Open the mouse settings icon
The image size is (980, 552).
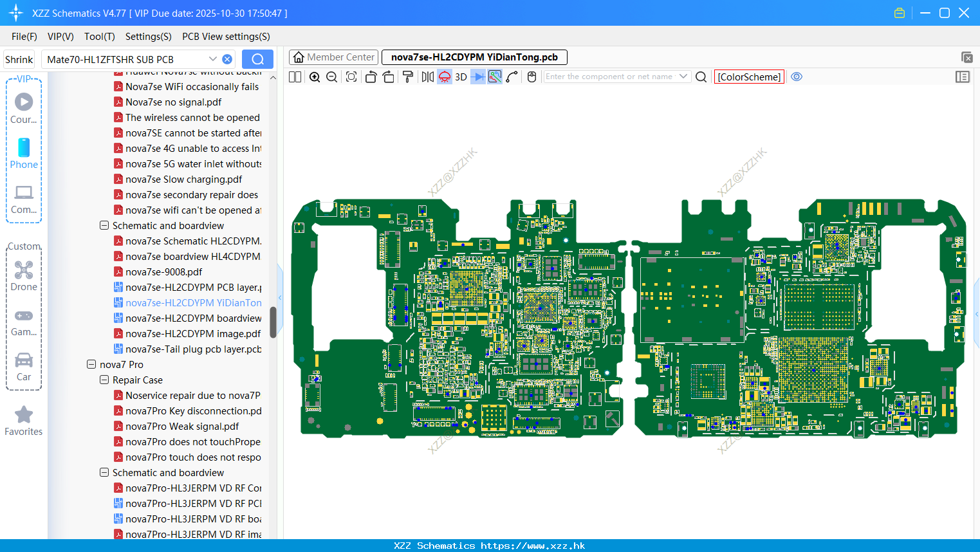point(532,77)
